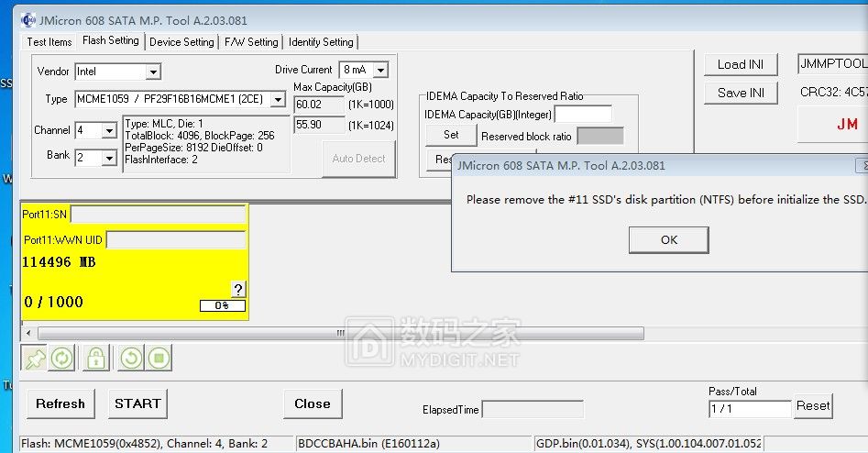This screenshot has height=453, width=868.
Task: Click the 0 / 1000 counter text
Action: coord(54,302)
